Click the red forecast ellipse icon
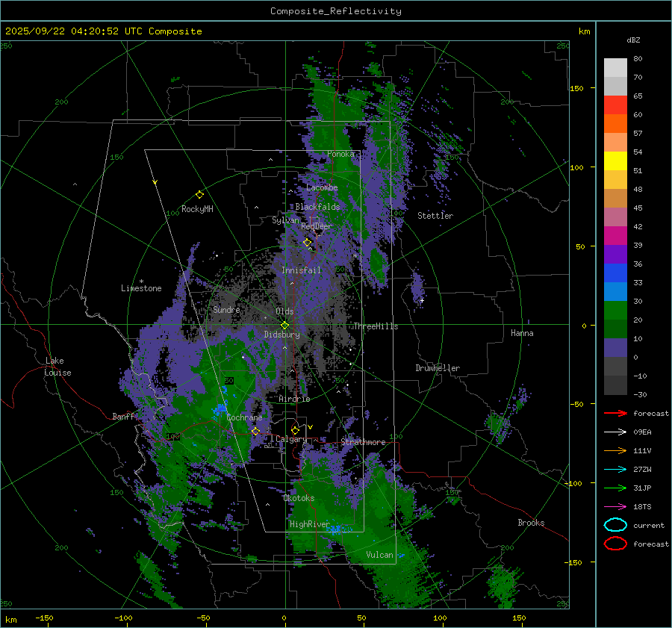672x628 pixels. [x=615, y=544]
